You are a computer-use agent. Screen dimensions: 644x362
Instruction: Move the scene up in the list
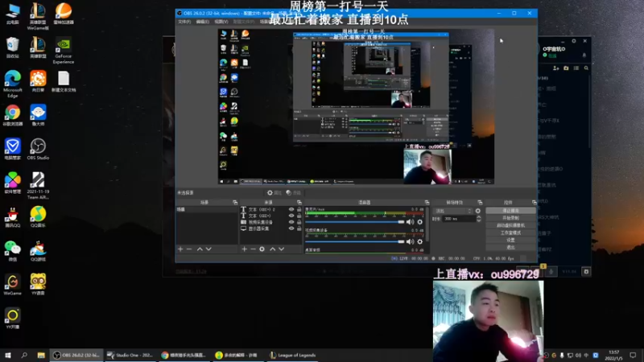click(200, 249)
